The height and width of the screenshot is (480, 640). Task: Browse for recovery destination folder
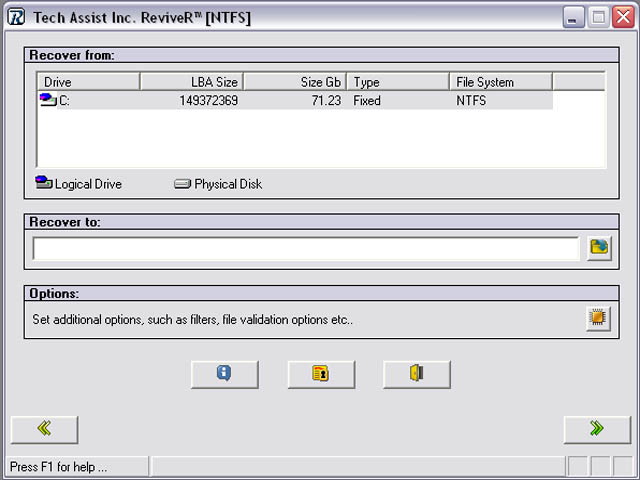click(599, 247)
